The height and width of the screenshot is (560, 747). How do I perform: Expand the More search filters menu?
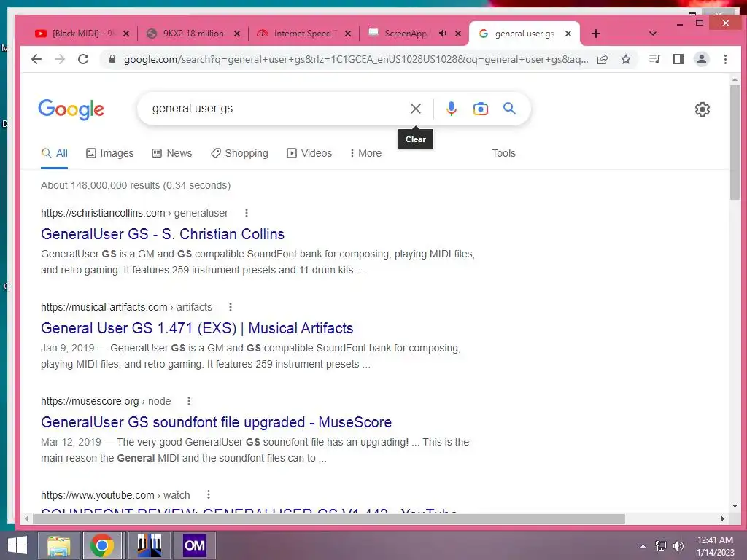point(365,153)
